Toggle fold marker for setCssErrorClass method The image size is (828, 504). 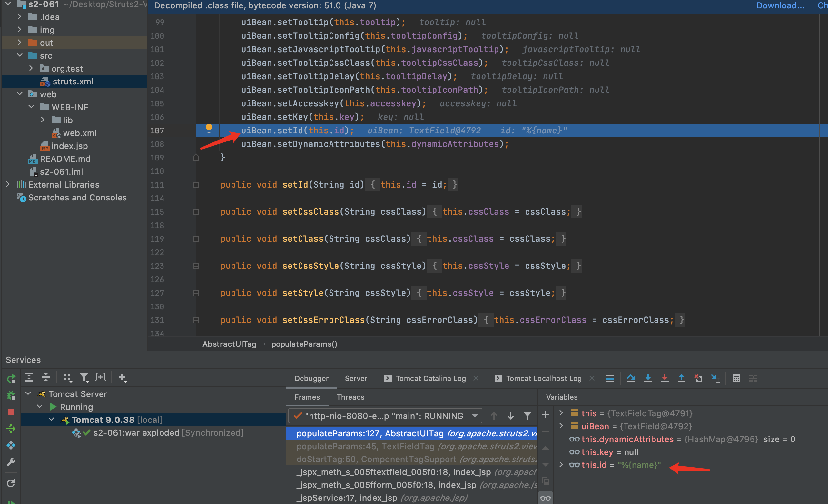click(196, 320)
